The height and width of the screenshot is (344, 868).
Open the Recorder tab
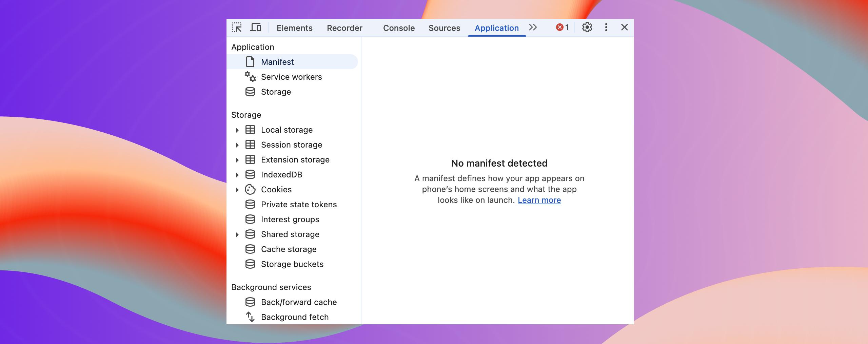pyautogui.click(x=344, y=28)
